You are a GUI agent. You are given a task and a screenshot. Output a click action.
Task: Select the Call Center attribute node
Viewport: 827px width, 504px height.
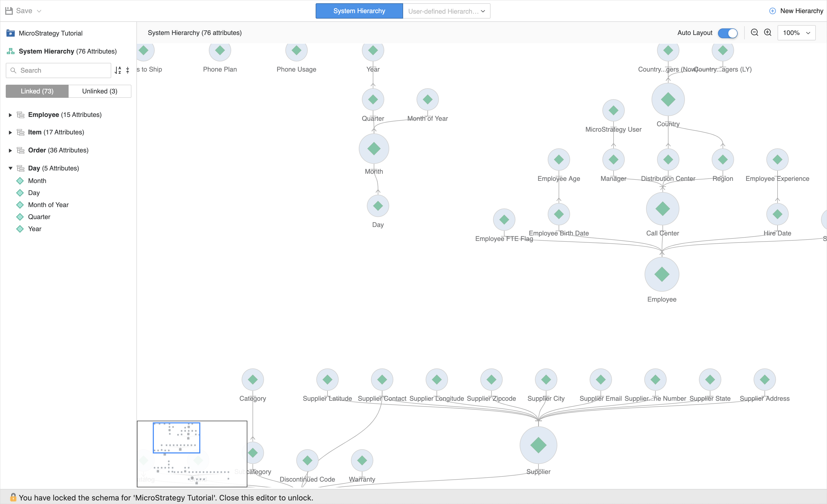pyautogui.click(x=662, y=209)
